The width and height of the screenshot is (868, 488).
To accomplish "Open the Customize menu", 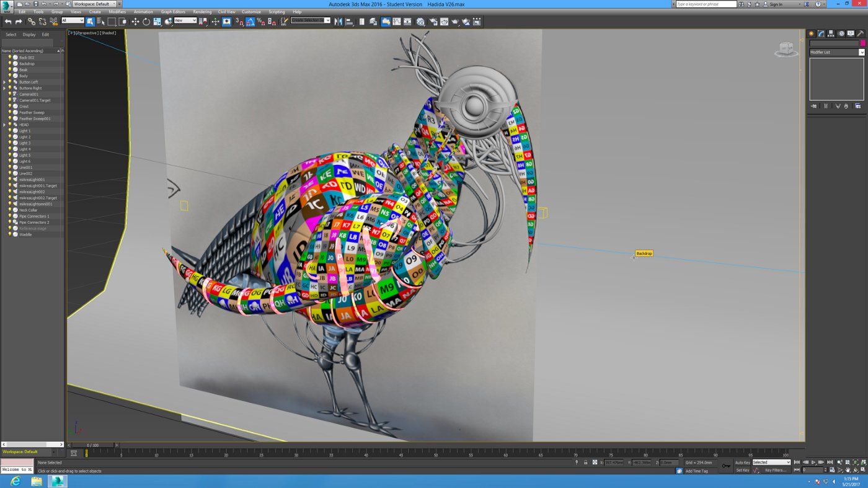I will click(251, 12).
